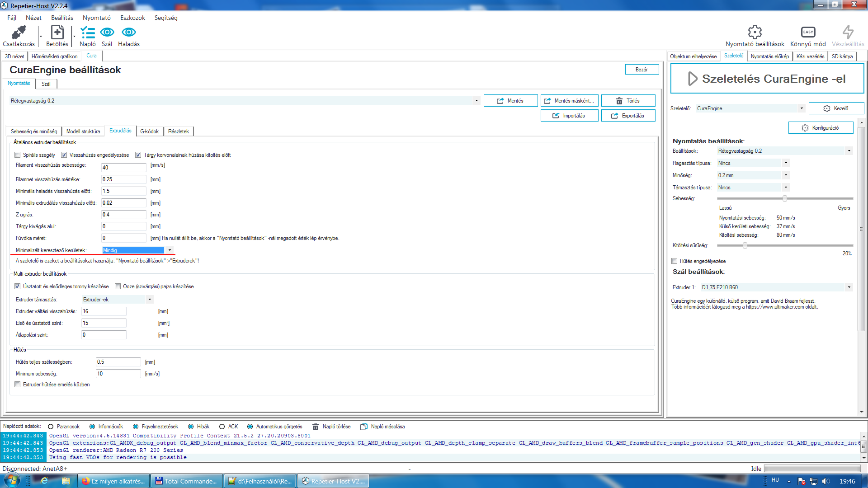Open the Eszközök menu
Image resolution: width=868 pixels, height=488 pixels.
132,18
